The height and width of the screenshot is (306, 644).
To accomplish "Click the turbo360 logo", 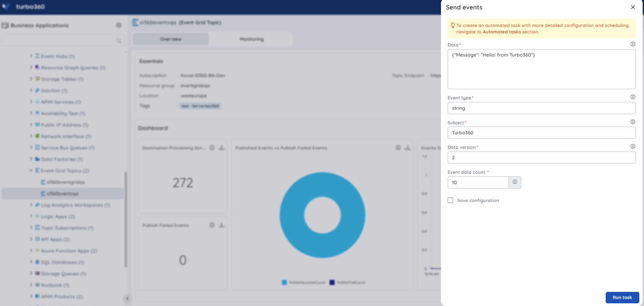I will [x=24, y=7].
